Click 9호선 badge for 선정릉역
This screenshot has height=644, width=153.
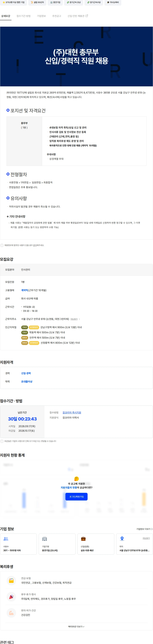coord(24,343)
